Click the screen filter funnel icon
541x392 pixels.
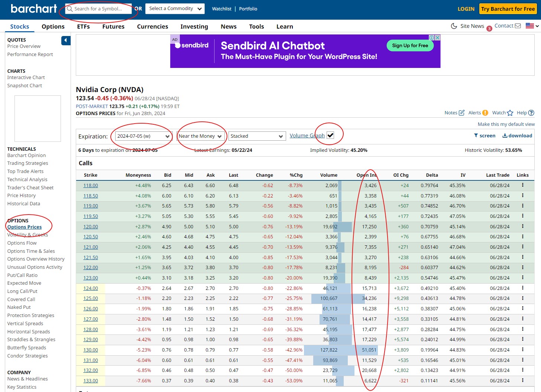[x=476, y=135]
